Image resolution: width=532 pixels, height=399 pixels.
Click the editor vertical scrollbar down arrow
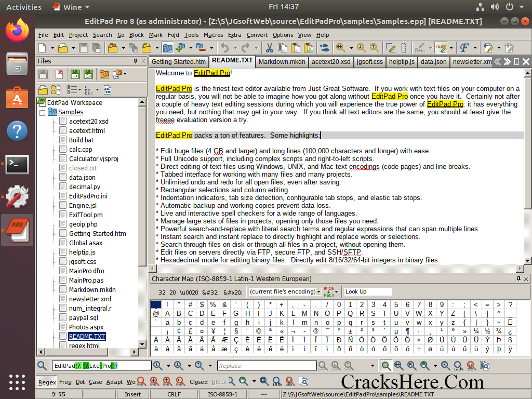point(527,261)
